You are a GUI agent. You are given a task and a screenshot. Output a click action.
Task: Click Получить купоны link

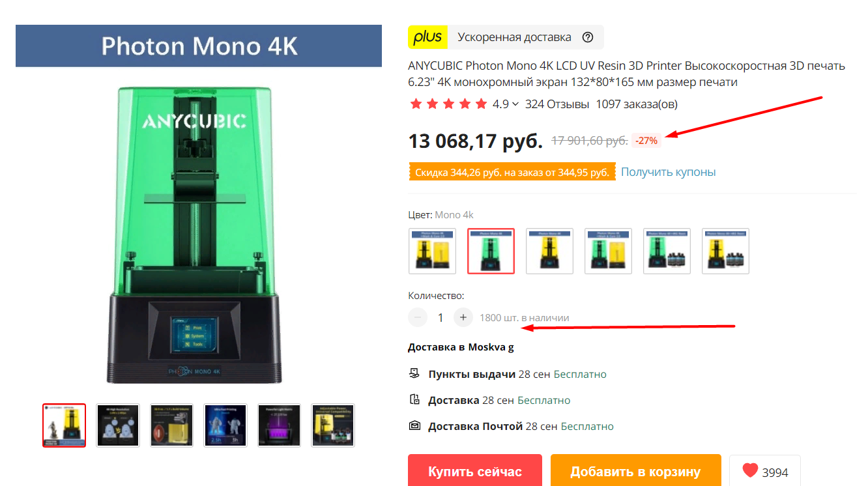tap(668, 172)
